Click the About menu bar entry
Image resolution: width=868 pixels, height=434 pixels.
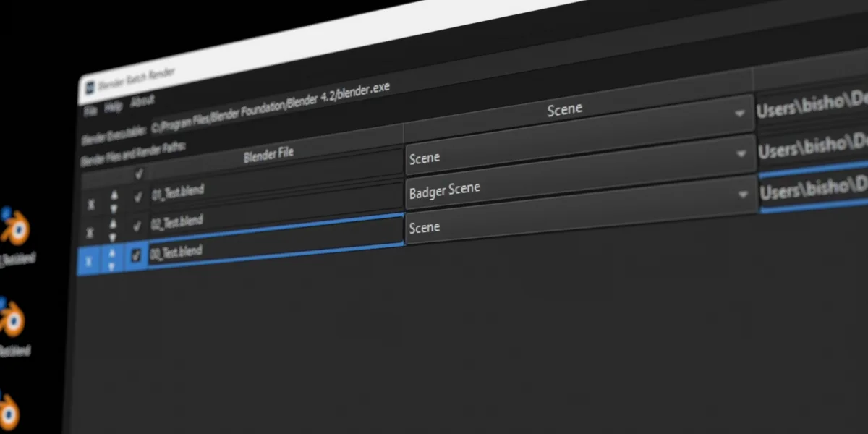pyautogui.click(x=142, y=101)
